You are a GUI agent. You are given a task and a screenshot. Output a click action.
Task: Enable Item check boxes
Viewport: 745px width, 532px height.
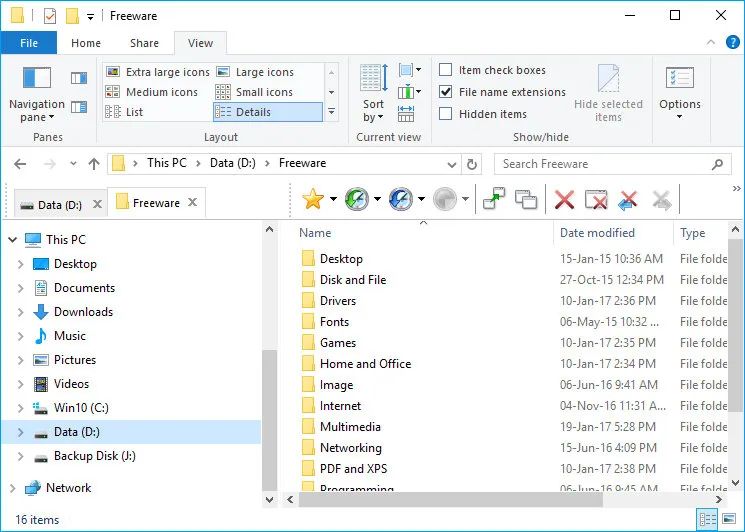click(446, 70)
